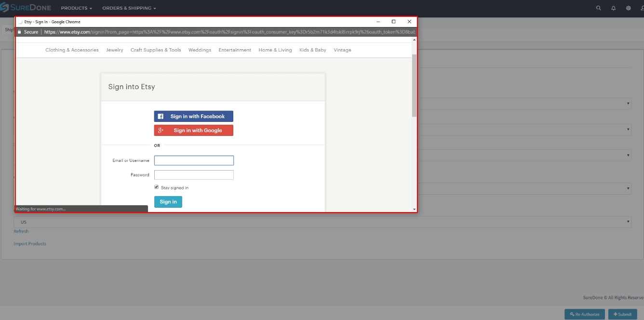
Task: Click the Re-Authorize button
Action: point(585,314)
